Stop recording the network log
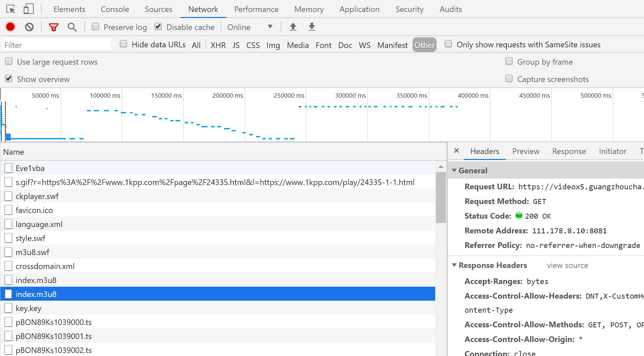This screenshot has height=356, width=644. point(10,27)
